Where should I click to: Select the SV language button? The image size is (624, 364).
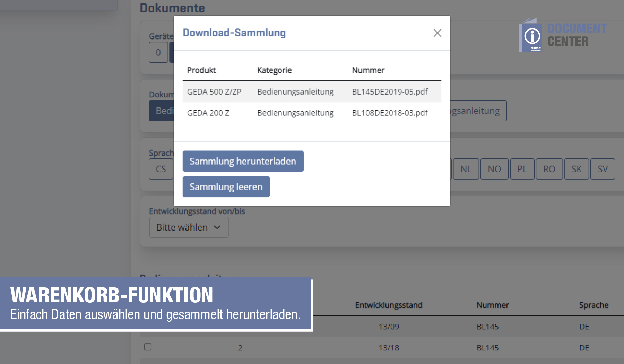603,169
